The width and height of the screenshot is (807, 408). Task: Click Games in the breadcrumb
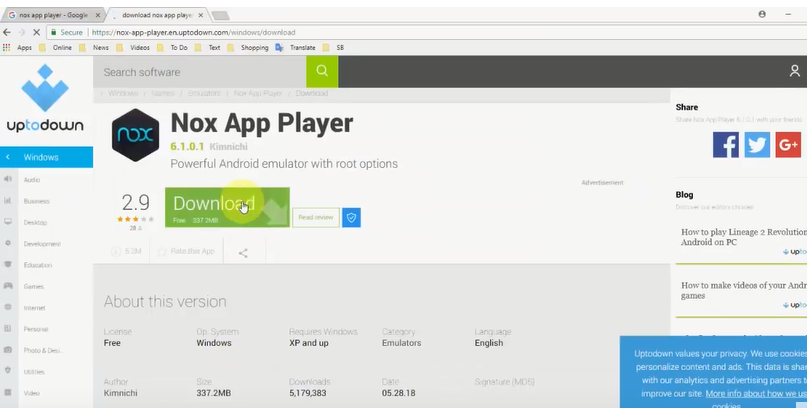(x=163, y=93)
